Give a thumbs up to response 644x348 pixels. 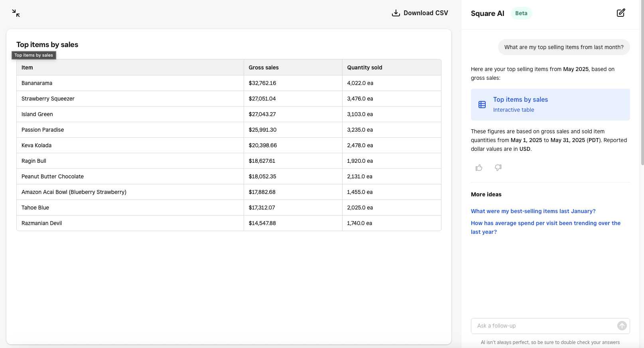(479, 168)
